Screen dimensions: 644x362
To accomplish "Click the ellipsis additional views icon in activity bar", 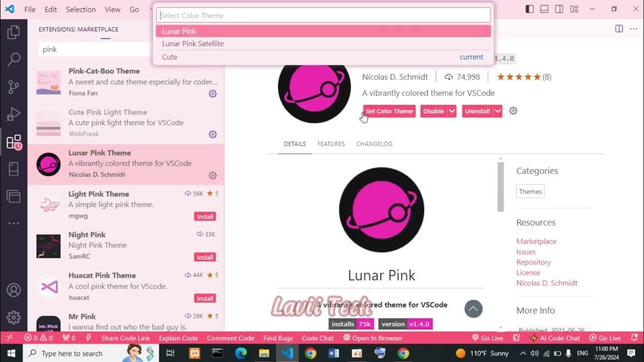I will [x=14, y=223].
